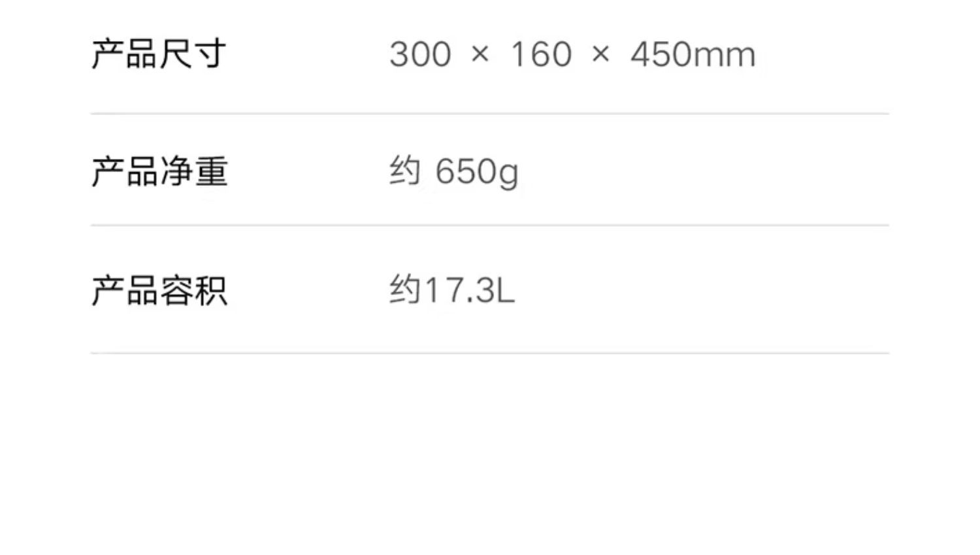Click the 450mm text in dimensions
The image size is (980, 555).
coord(693,54)
